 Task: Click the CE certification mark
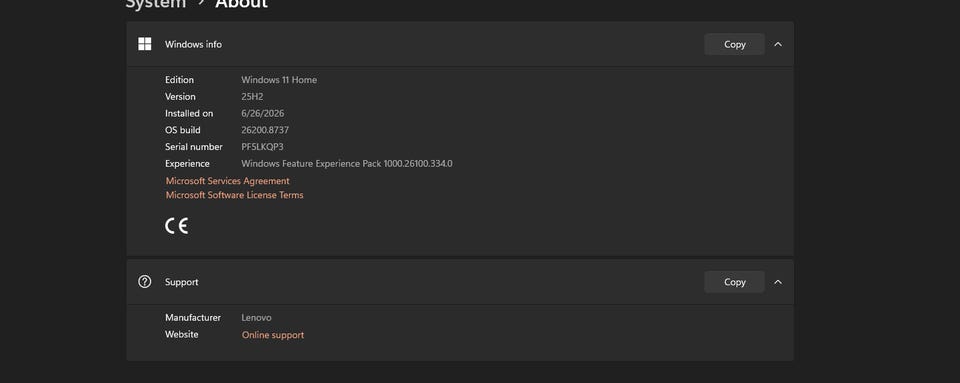coord(176,226)
